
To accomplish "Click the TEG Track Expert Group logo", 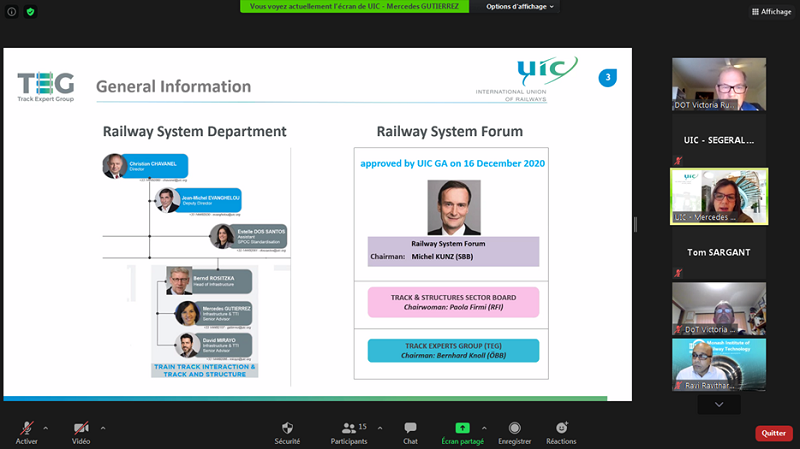I will pyautogui.click(x=46, y=87).
